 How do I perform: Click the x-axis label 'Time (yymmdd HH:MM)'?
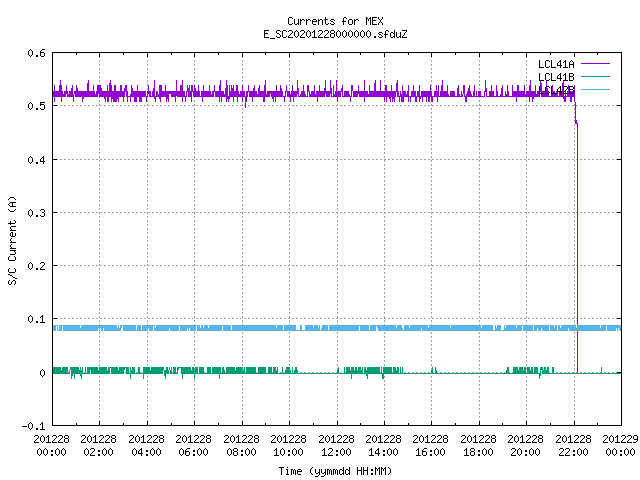335,471
